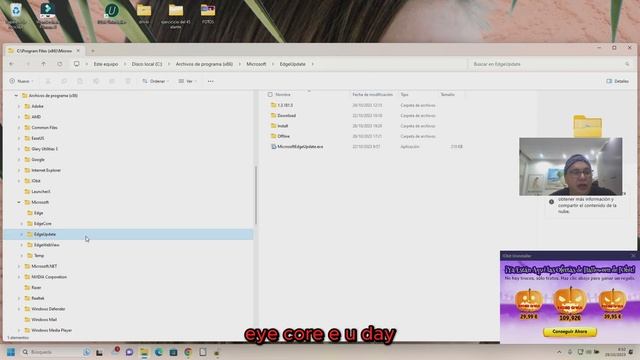Select the C:\Program Files (x86) Explorer tab
Viewport: 640px width, 360px height.
coord(44,51)
